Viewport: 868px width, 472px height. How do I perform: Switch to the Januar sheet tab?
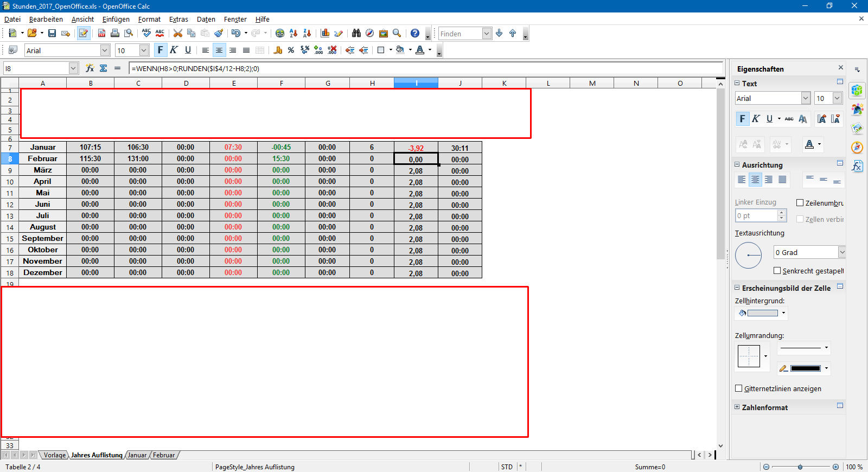pos(137,455)
